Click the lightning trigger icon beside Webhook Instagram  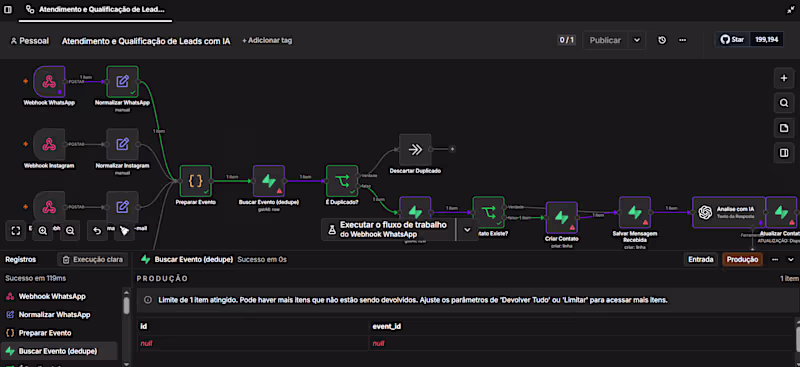click(25, 144)
